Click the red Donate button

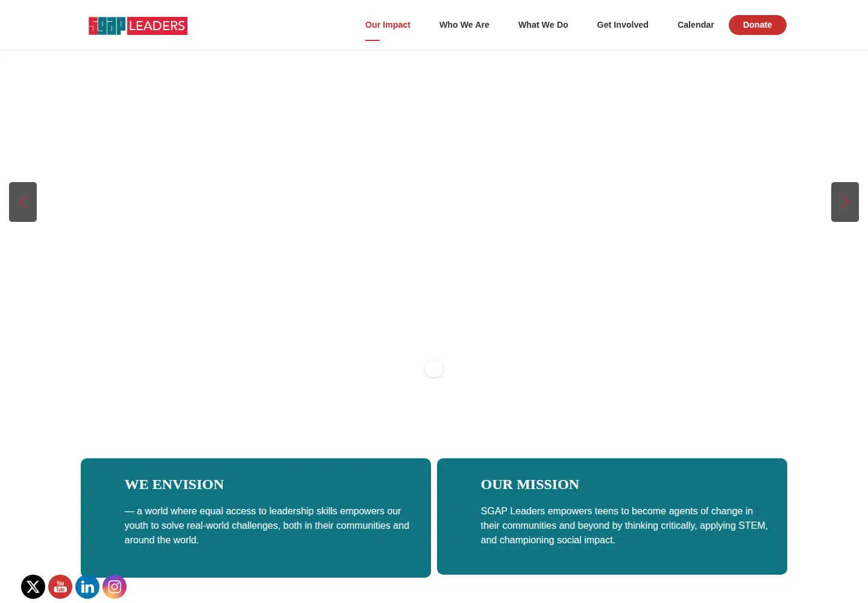[x=758, y=25]
